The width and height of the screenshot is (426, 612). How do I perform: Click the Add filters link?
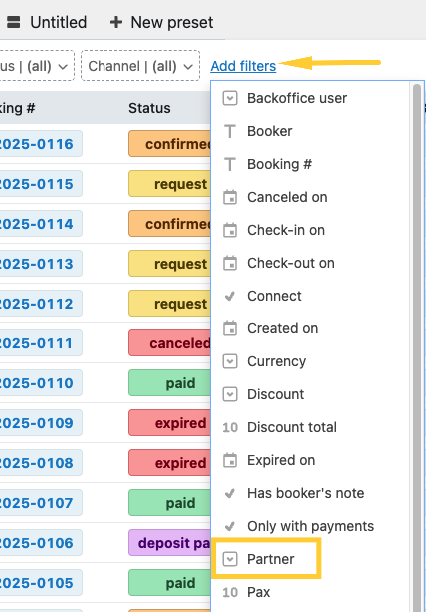pyautogui.click(x=243, y=66)
